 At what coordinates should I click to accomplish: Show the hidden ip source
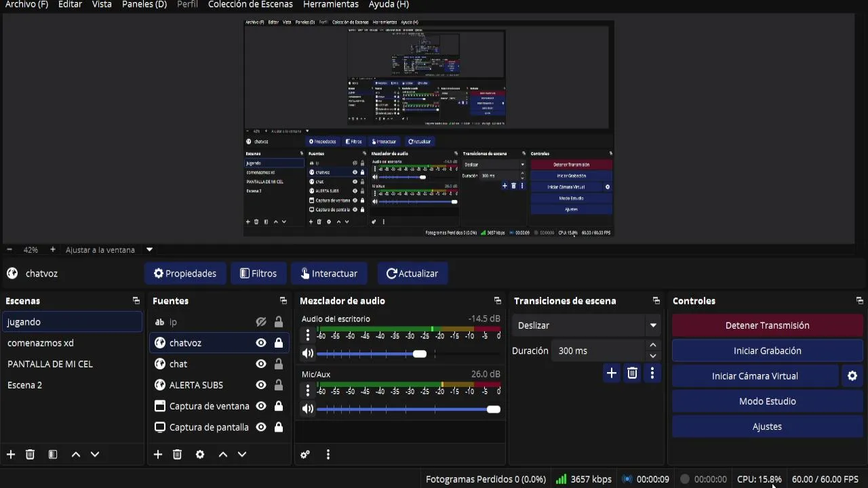(261, 322)
